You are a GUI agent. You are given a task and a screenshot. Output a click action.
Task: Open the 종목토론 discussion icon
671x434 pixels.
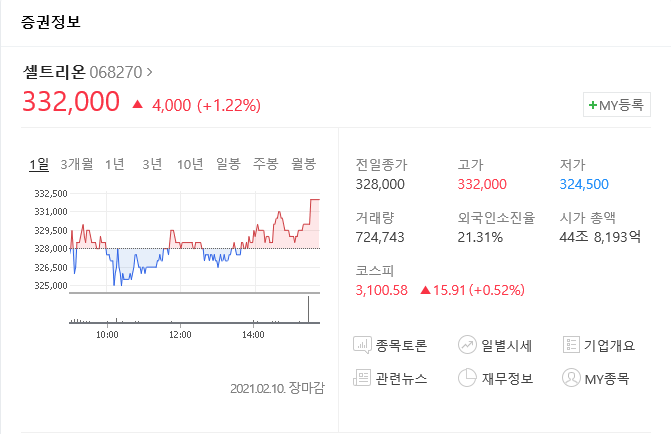click(x=362, y=345)
